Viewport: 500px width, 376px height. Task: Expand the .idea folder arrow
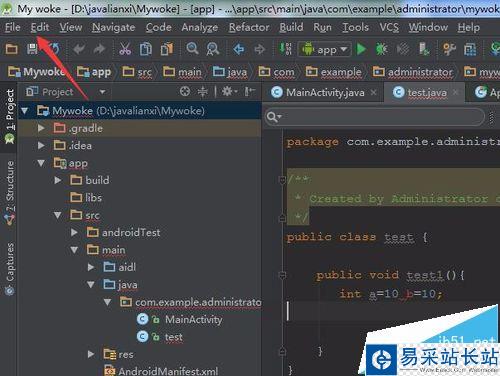tap(41, 145)
